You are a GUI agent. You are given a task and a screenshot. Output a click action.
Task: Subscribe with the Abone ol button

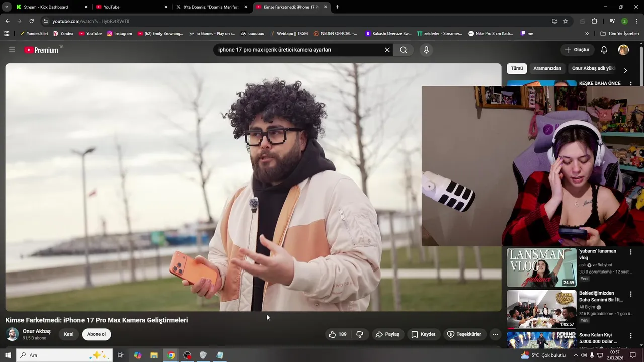point(96,334)
